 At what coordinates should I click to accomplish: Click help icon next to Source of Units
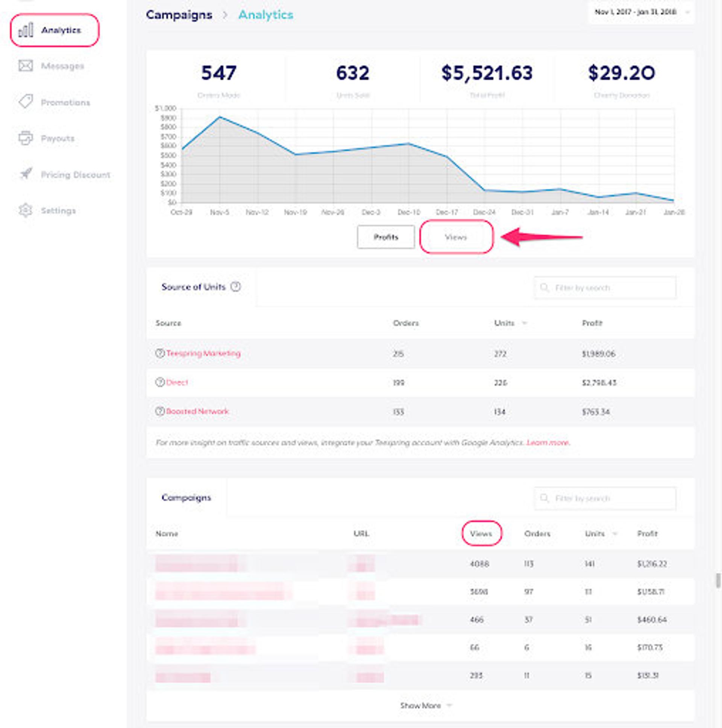236,287
